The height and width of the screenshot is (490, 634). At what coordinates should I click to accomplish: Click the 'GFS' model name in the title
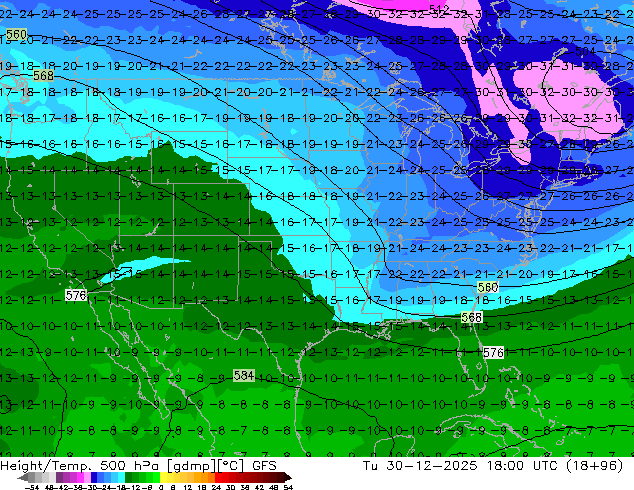click(264, 466)
